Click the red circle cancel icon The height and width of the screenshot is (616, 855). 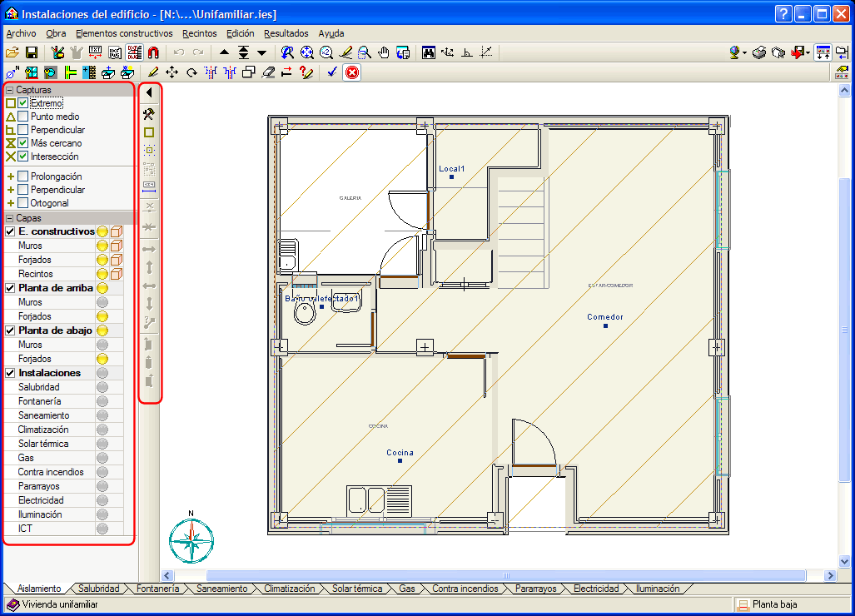point(352,72)
